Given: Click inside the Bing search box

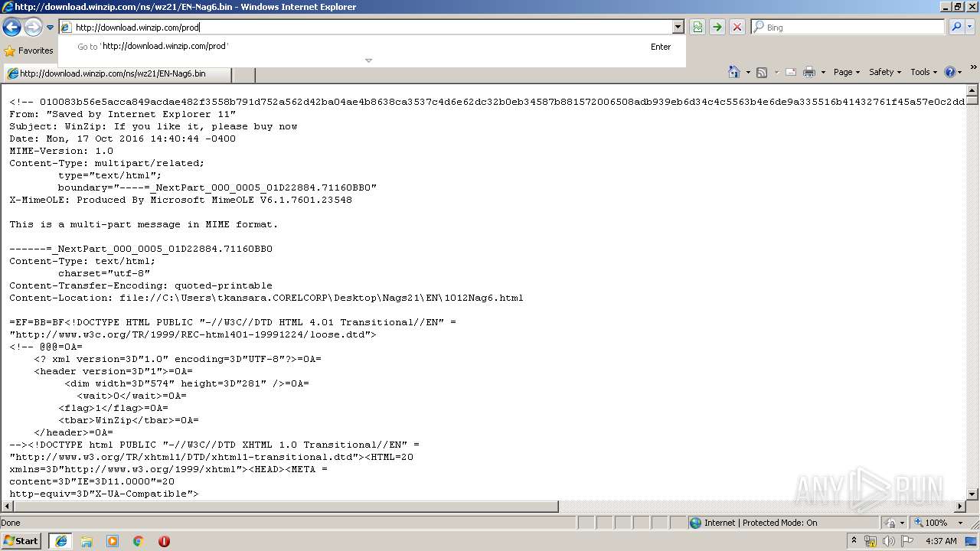Looking at the screenshot, I should click(x=848, y=28).
